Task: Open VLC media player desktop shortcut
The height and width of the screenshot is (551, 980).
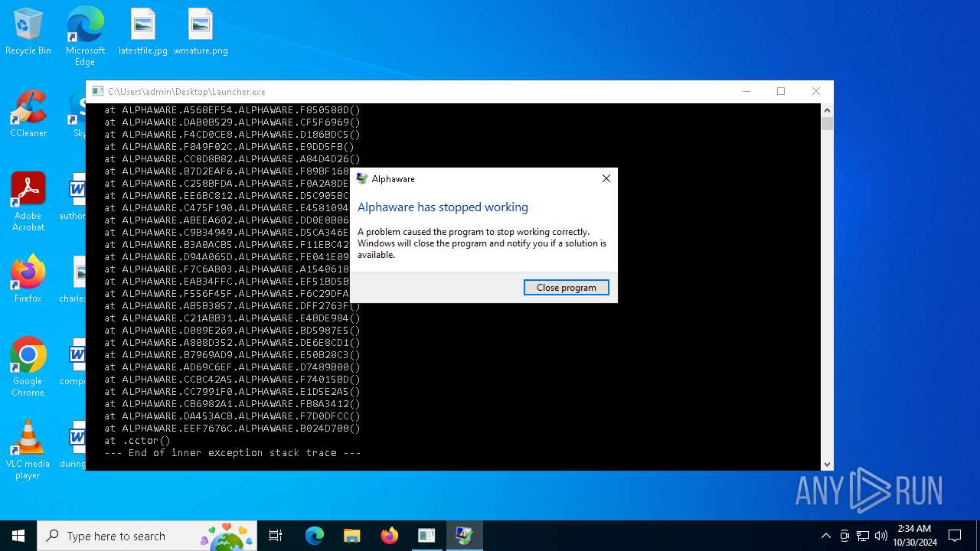Action: [x=28, y=450]
